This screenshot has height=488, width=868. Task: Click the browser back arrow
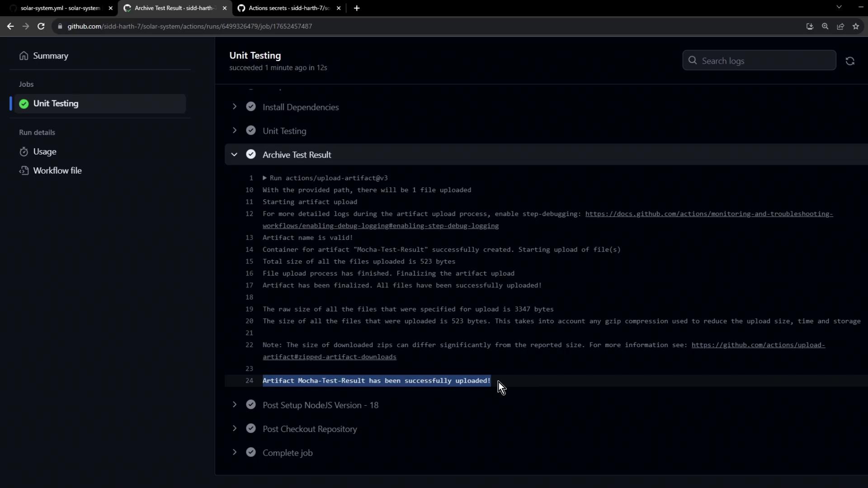click(x=10, y=26)
